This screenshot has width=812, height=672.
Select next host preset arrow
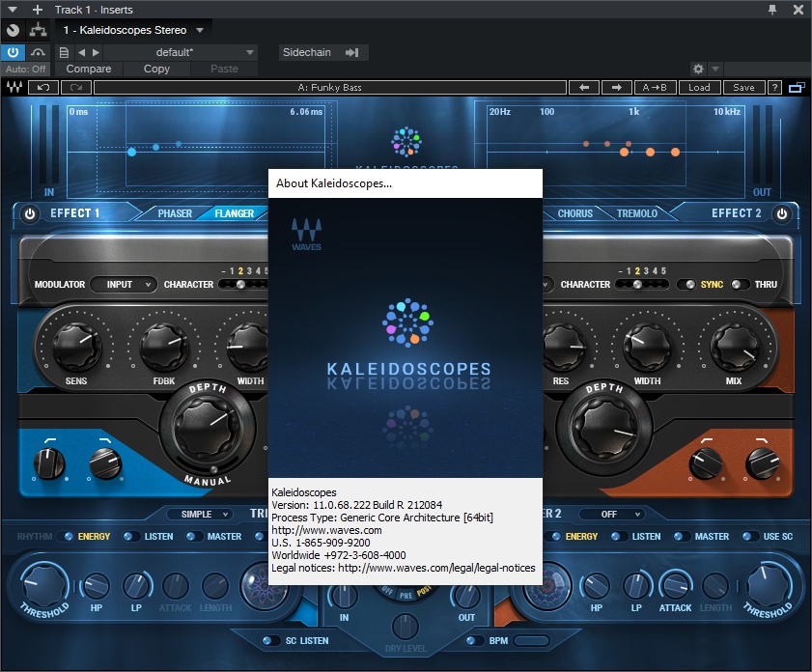click(x=96, y=52)
